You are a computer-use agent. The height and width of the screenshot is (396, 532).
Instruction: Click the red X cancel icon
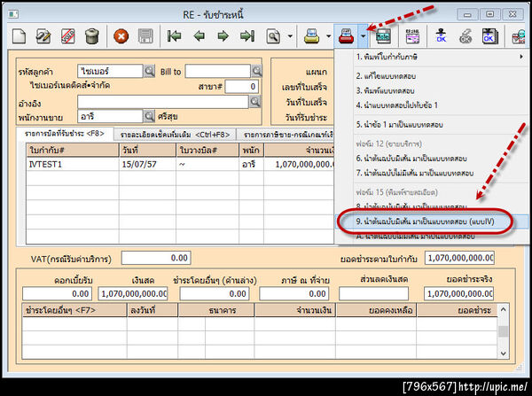tap(121, 36)
